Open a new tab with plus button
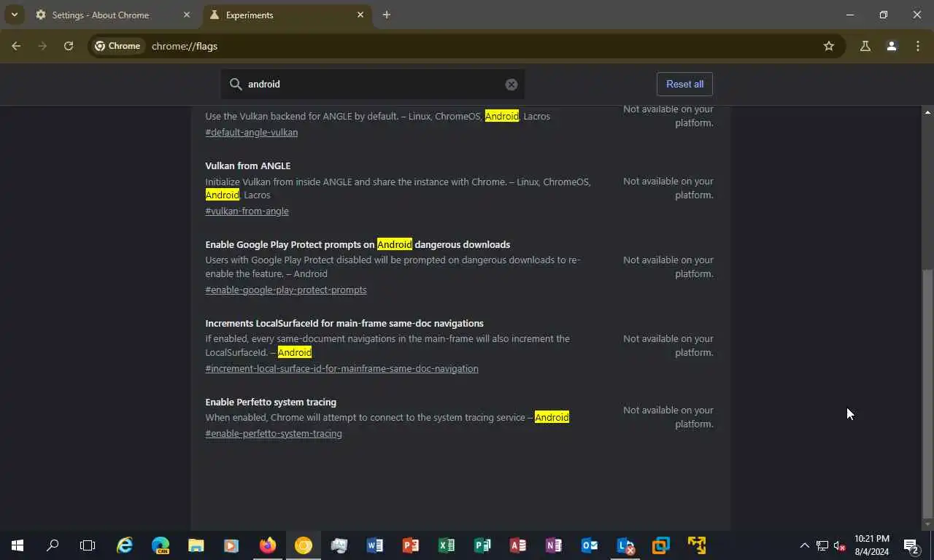The image size is (934, 560). tap(387, 15)
